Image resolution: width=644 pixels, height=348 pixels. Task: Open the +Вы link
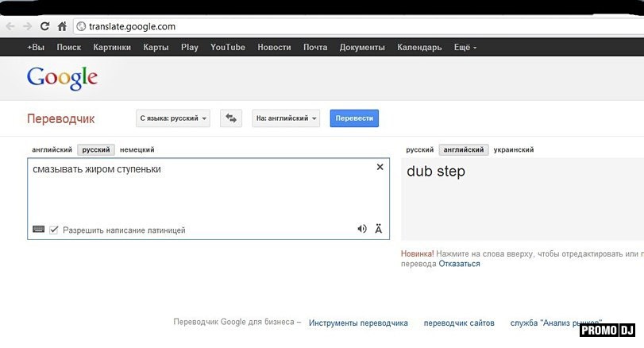[x=36, y=47]
